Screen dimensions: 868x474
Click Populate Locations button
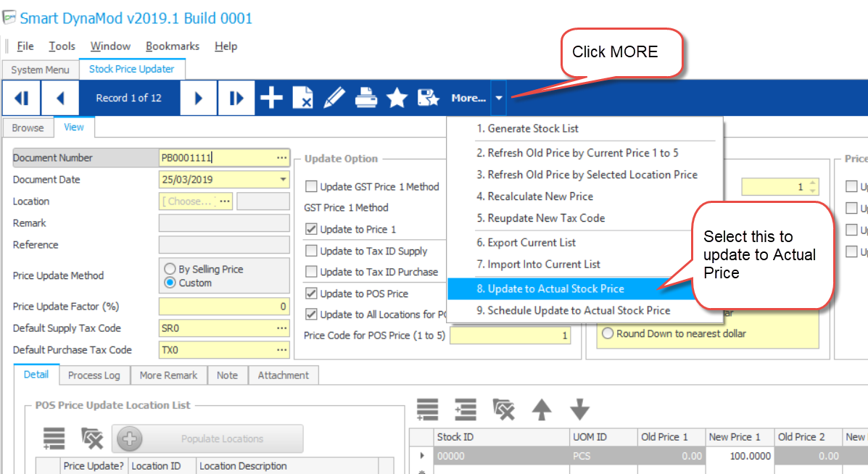[x=207, y=438]
